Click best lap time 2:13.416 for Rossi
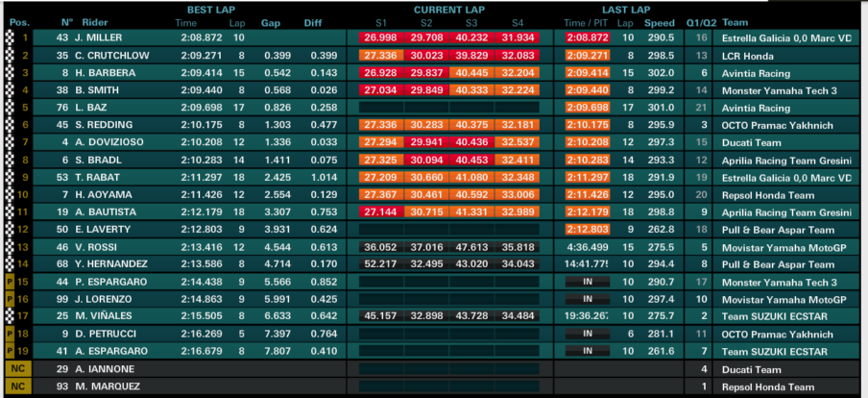The width and height of the screenshot is (868, 398). click(201, 247)
